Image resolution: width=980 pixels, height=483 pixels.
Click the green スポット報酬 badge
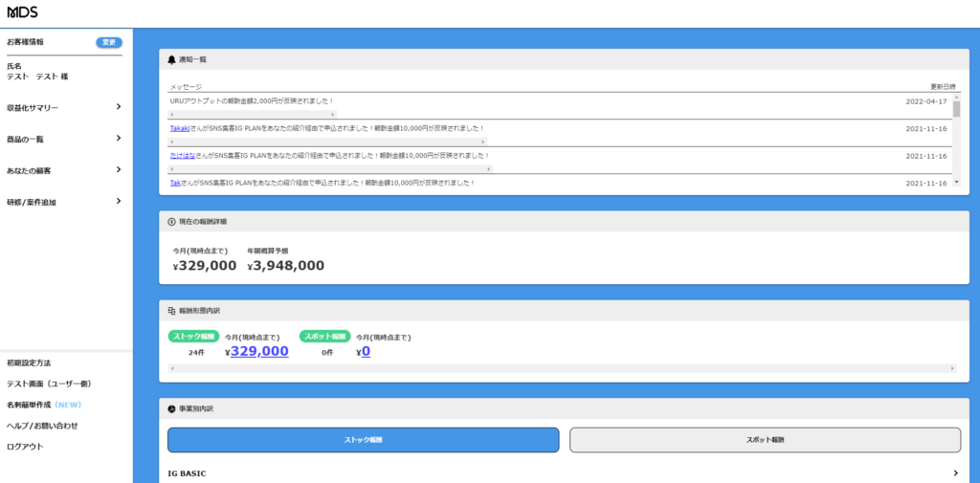point(324,337)
